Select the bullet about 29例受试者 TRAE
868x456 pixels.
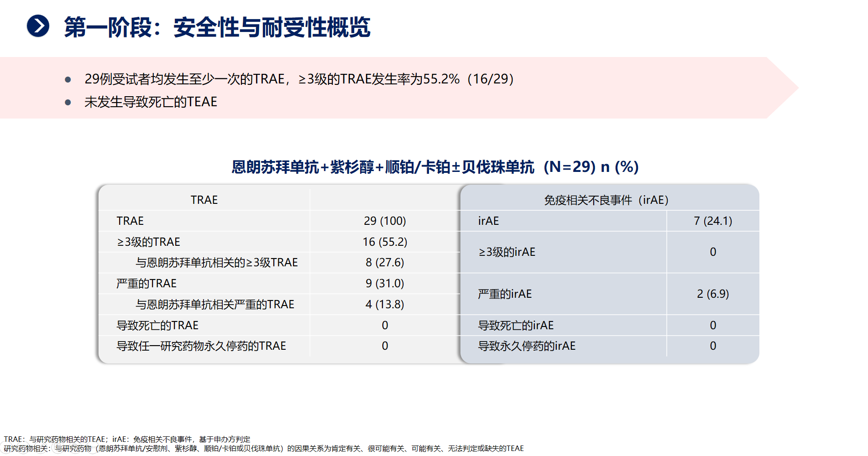[299, 79]
